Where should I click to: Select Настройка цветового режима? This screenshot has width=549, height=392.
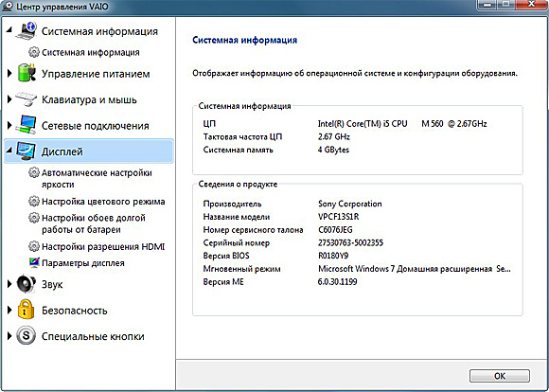coord(103,202)
